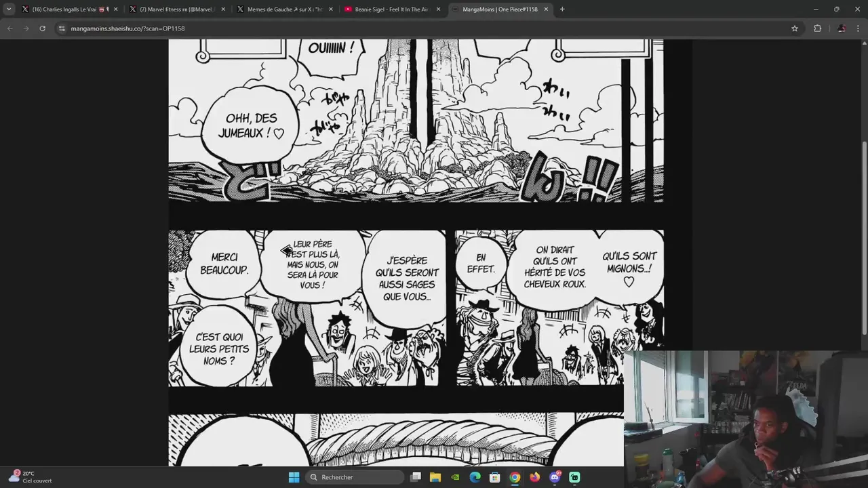Open Firefox from the taskbar
The image size is (868, 488).
(x=534, y=477)
